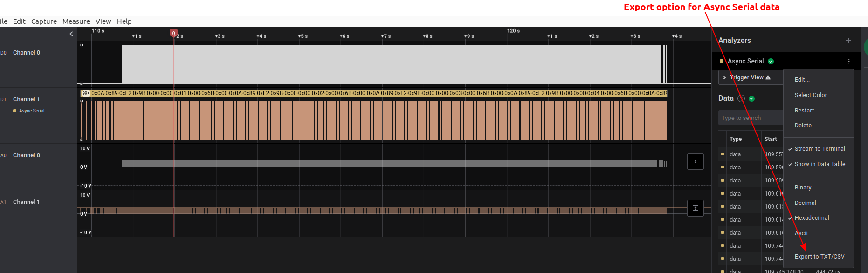
Task: Click the Trigger View warning icon
Action: (x=768, y=77)
